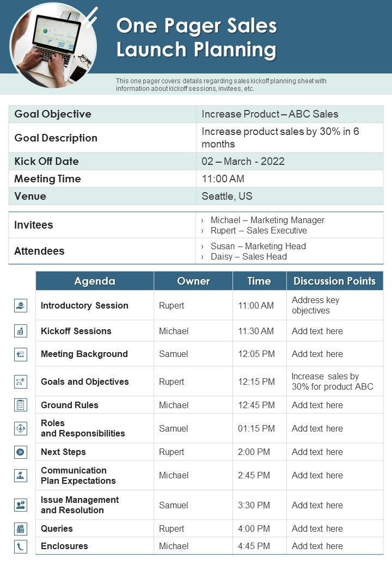Image resolution: width=392 pixels, height=566 pixels.
Task: Select the icon beside Queries
Action: (x=21, y=528)
